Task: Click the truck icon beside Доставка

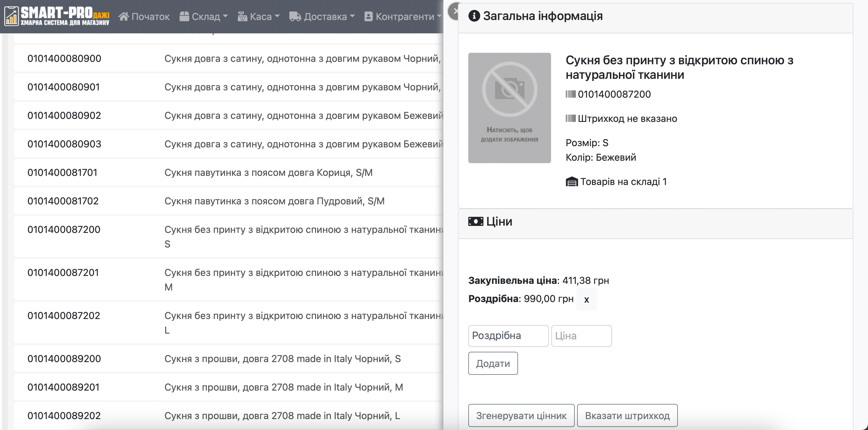Action: pos(295,16)
